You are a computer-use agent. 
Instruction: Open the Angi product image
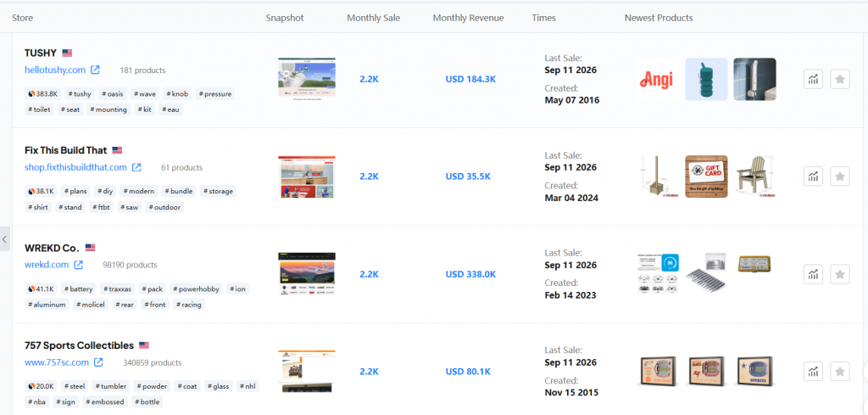[657, 79]
